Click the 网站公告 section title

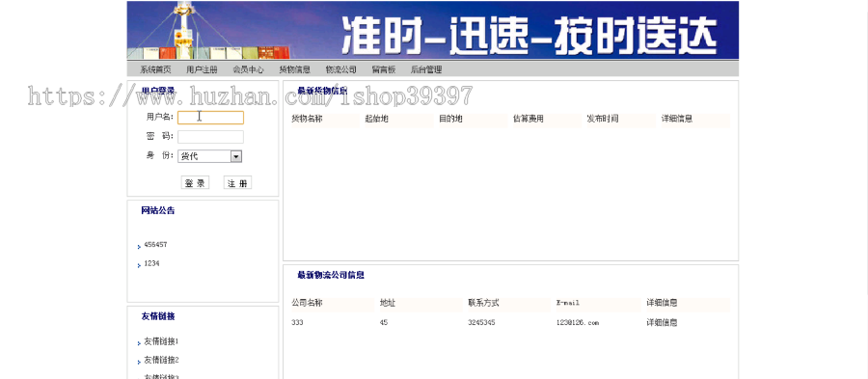pyautogui.click(x=158, y=211)
